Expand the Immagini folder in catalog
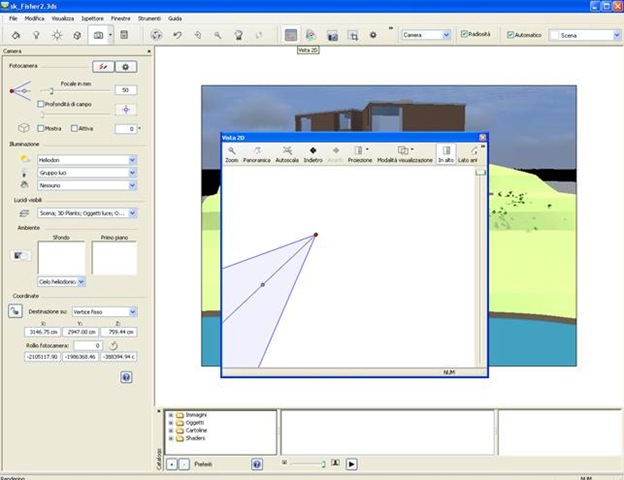Image resolution: width=624 pixels, height=480 pixels. point(170,414)
